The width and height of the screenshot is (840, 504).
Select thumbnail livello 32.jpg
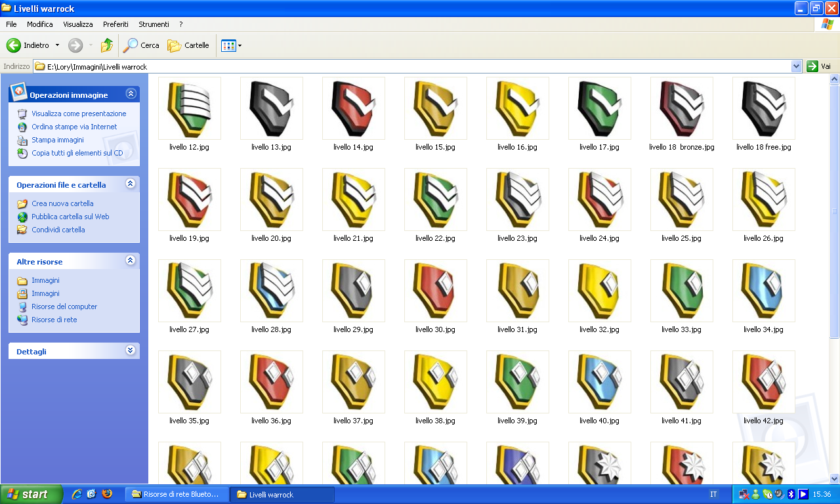coord(600,291)
